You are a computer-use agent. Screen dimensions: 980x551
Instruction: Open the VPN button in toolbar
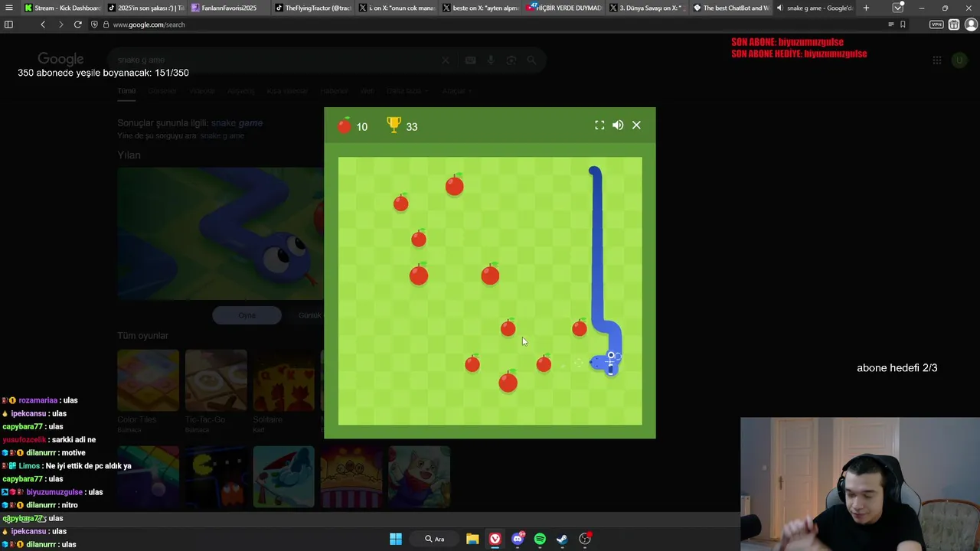(936, 24)
